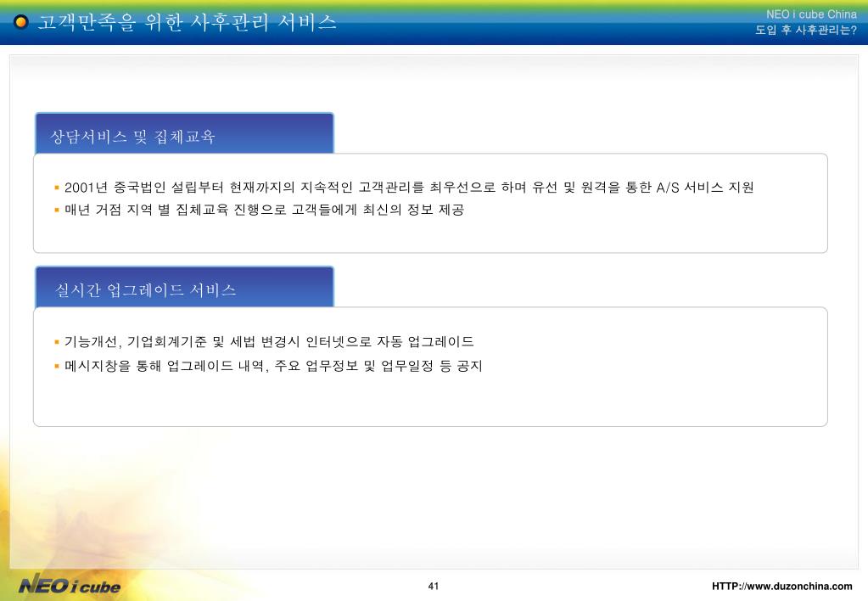Screen dimensions: 868x601
Task: Click the orange bullet before 2001년 line
Action: click(x=57, y=188)
